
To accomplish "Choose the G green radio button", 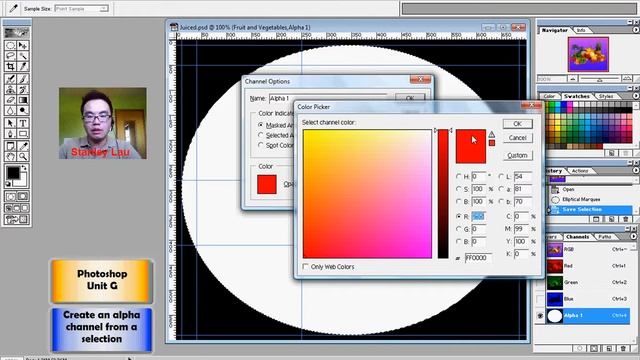I will click(458, 229).
